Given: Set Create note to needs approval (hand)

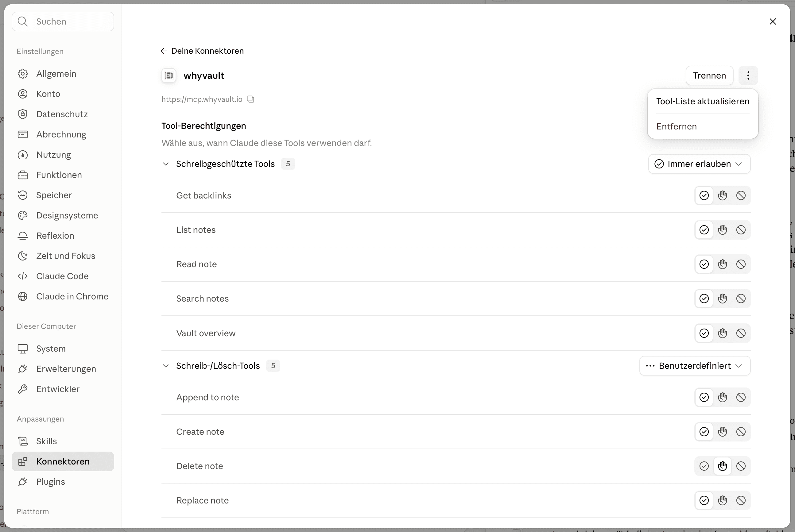Looking at the screenshot, I should (722, 432).
